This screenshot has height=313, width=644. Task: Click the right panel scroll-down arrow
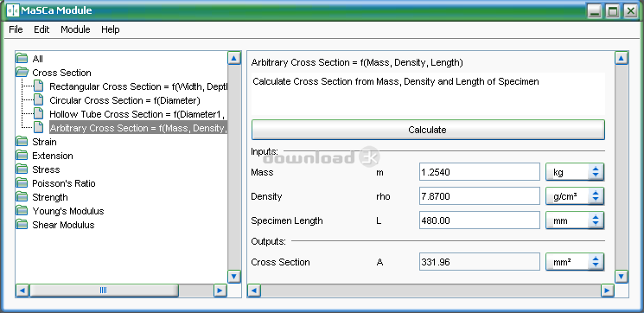pos(622,277)
